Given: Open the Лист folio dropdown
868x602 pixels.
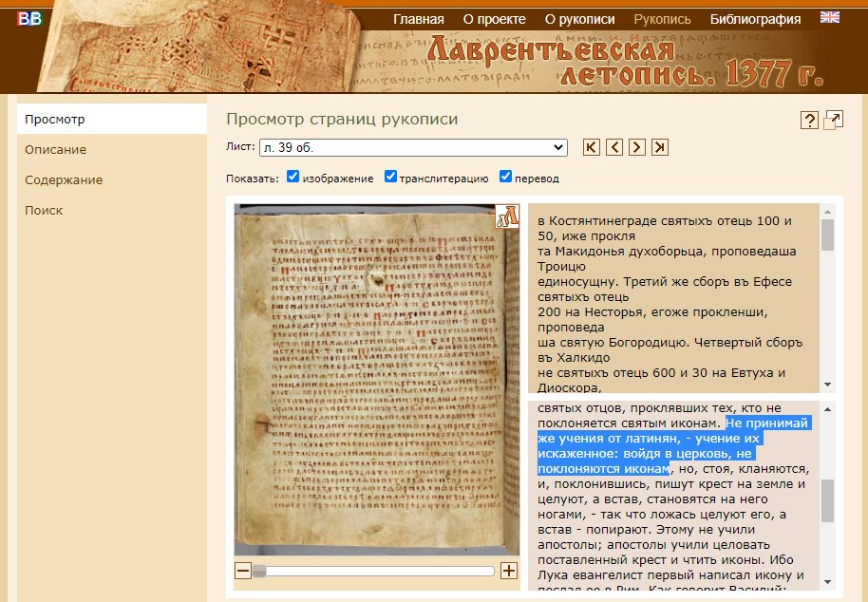Looking at the screenshot, I should click(413, 148).
